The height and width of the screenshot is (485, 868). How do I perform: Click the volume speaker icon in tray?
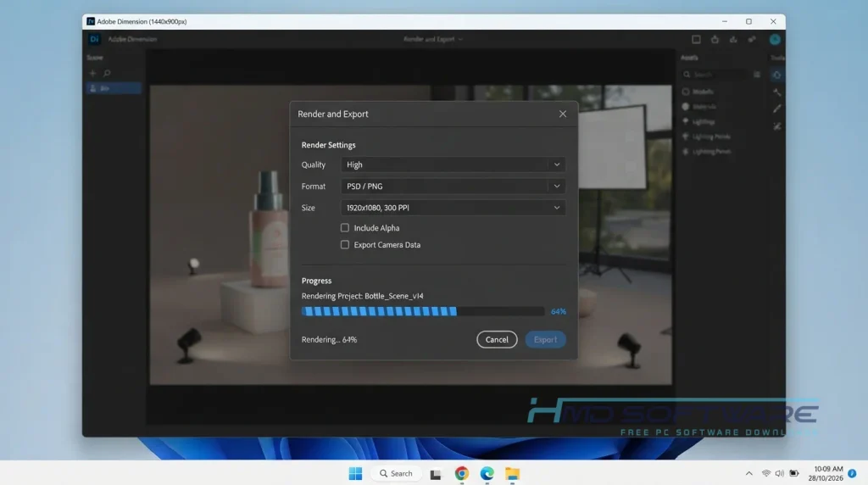(x=780, y=473)
